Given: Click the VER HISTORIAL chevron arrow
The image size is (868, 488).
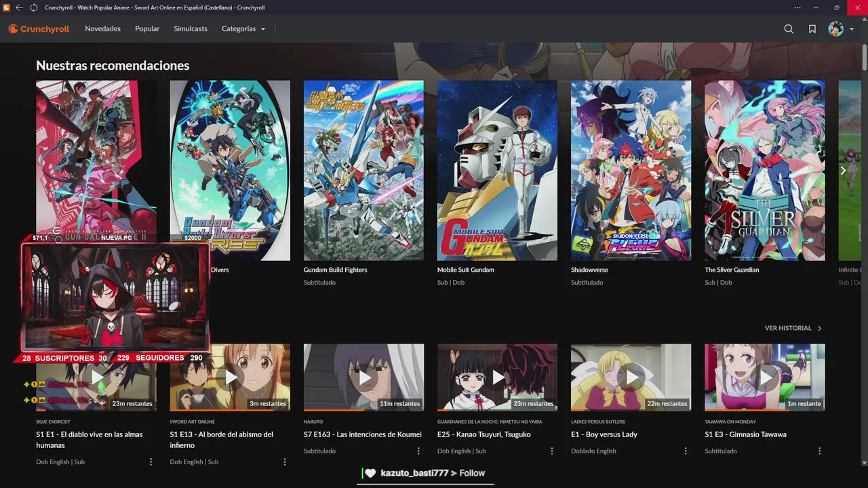Looking at the screenshot, I should [819, 328].
